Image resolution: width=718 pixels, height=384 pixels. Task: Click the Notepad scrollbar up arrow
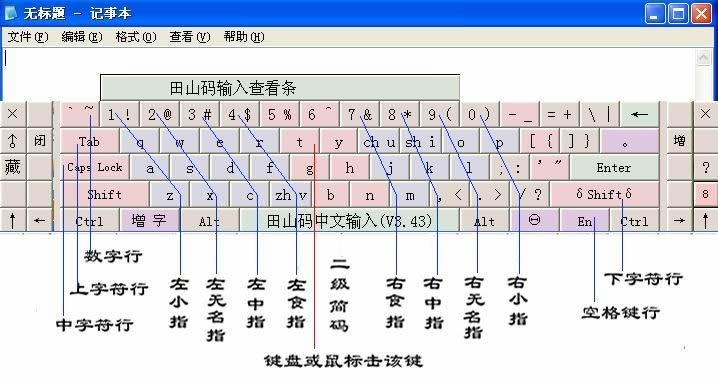703,57
